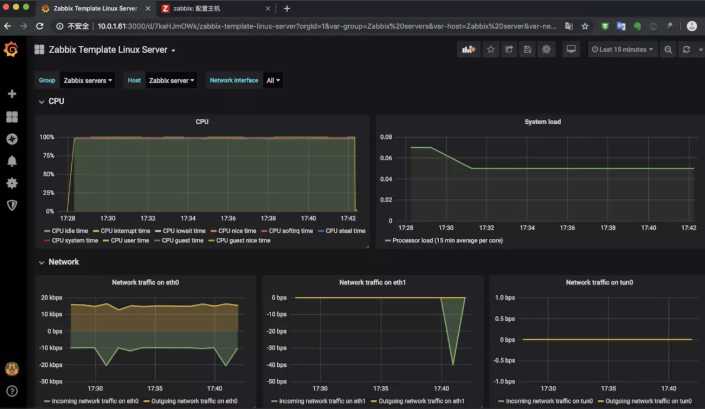Reload the page in browser
Viewport: 705px width, 409px height.
pyautogui.click(x=40, y=26)
